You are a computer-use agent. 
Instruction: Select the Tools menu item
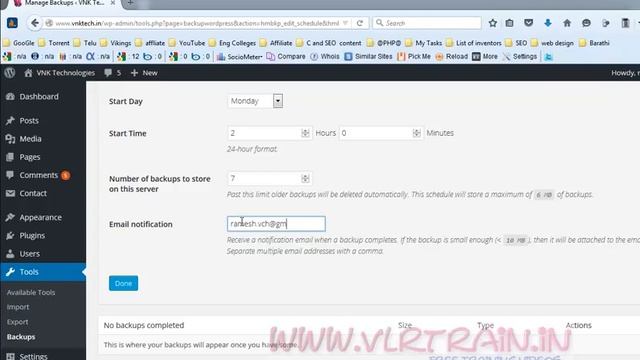tap(43, 272)
